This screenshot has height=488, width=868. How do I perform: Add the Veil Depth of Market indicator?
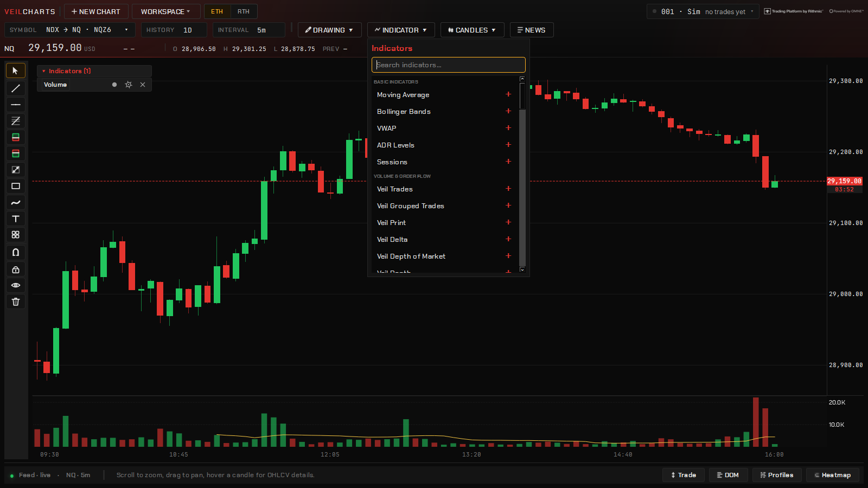click(508, 256)
